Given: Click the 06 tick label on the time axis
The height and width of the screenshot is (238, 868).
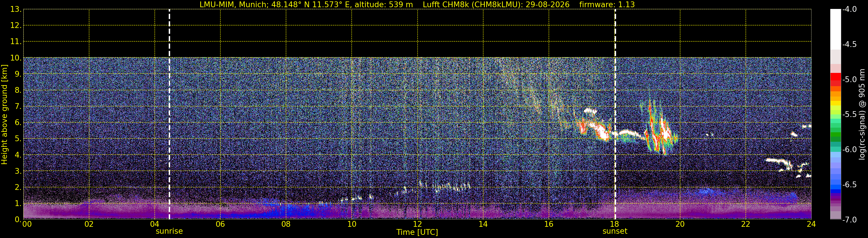Looking at the screenshot, I should click(x=220, y=224).
